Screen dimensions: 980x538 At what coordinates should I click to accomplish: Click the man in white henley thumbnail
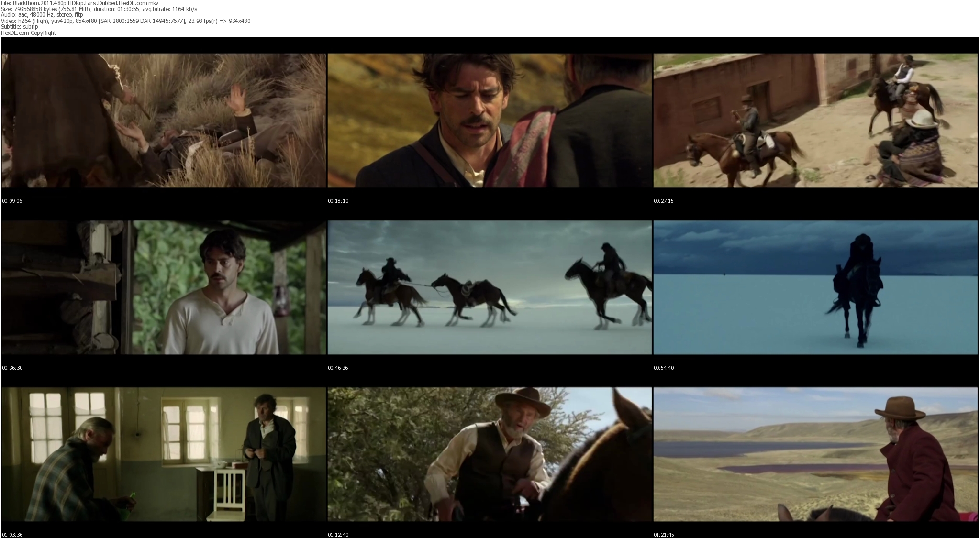(164, 287)
